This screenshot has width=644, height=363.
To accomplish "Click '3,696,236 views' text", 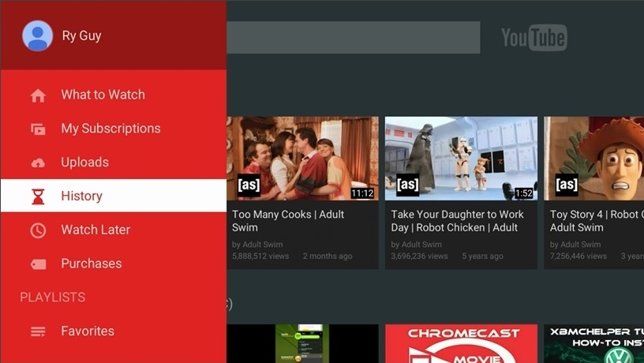I will click(x=419, y=256).
